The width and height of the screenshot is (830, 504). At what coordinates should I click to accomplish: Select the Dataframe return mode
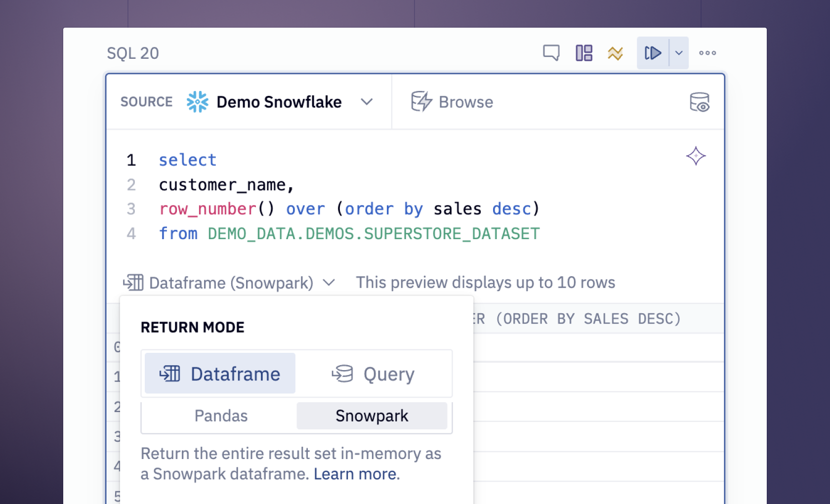click(220, 374)
